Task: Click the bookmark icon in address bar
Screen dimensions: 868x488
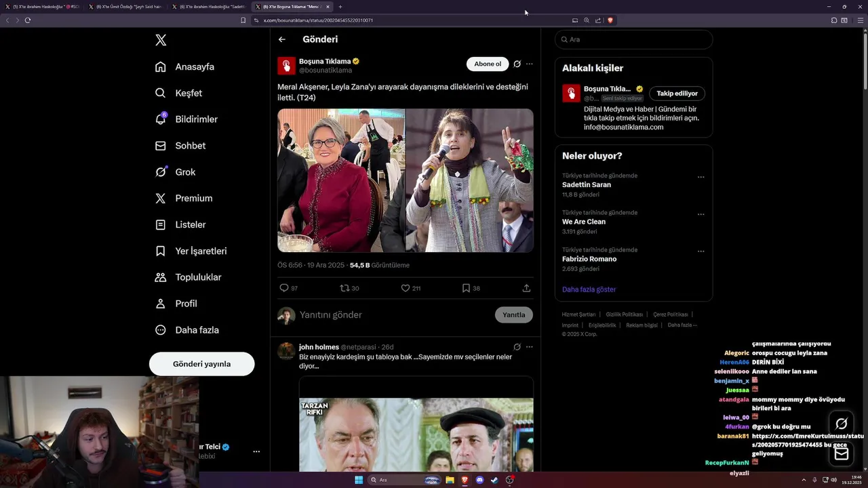Action: [243, 20]
